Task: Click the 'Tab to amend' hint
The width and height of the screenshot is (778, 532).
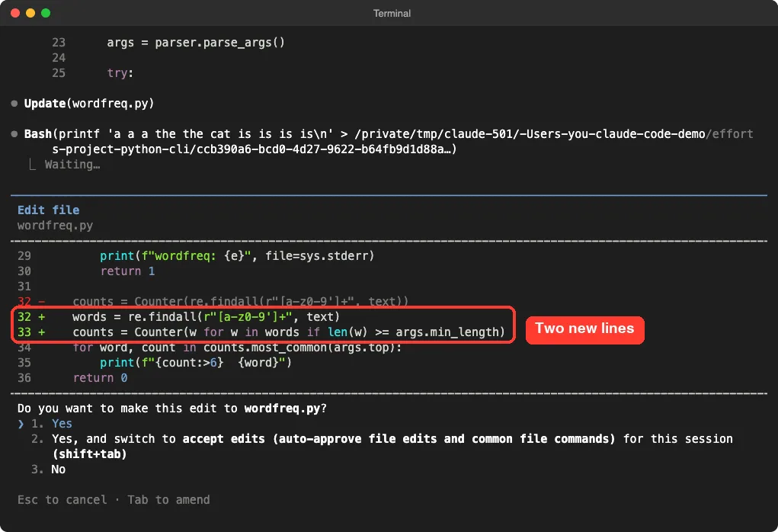Action: pyautogui.click(x=168, y=500)
